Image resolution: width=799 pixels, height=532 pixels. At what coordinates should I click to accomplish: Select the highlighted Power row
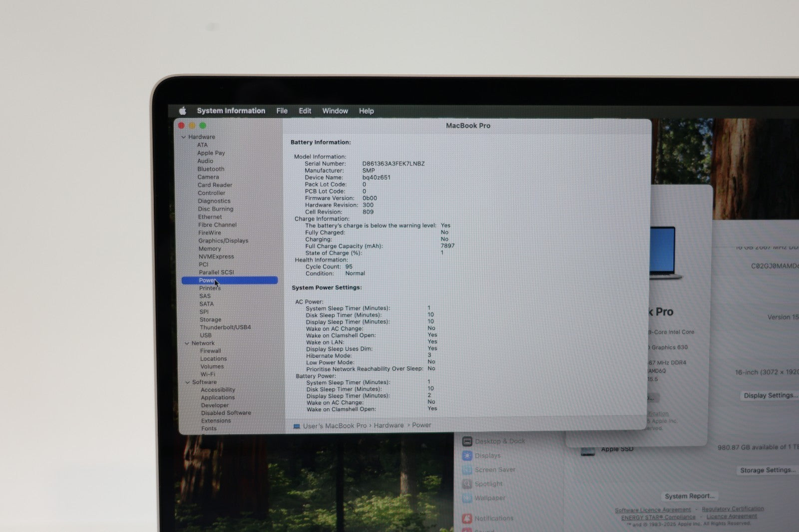pyautogui.click(x=230, y=280)
